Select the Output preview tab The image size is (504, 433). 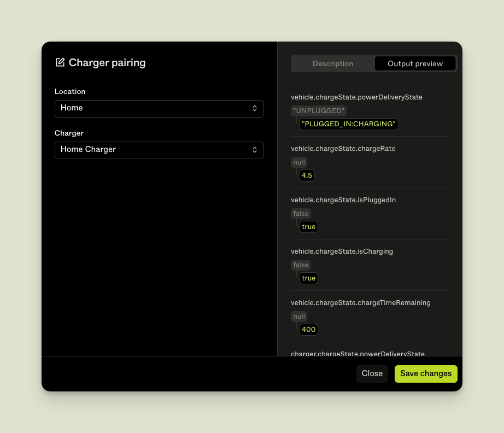pos(415,63)
